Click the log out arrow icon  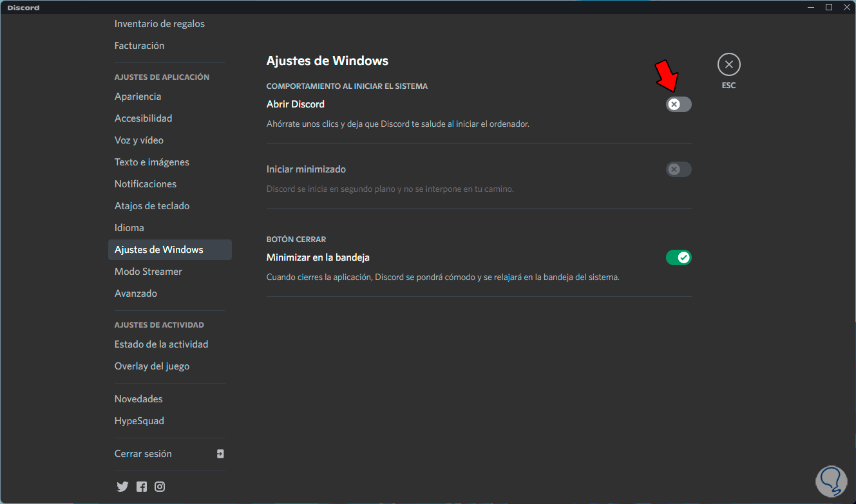220,454
